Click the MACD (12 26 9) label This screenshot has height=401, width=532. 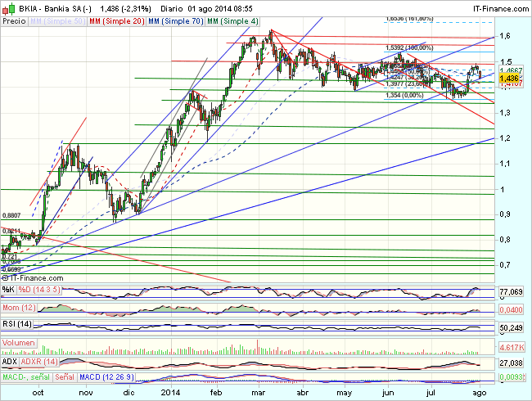[x=106, y=377]
